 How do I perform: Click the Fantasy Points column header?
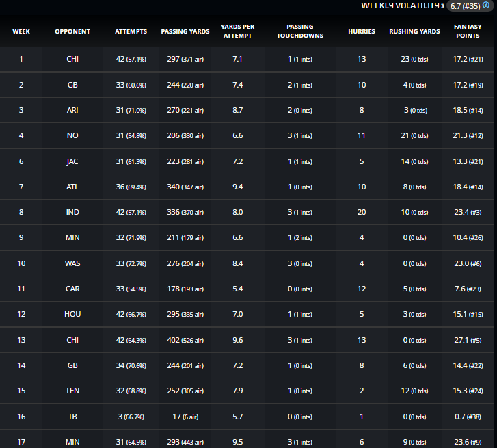[468, 31]
